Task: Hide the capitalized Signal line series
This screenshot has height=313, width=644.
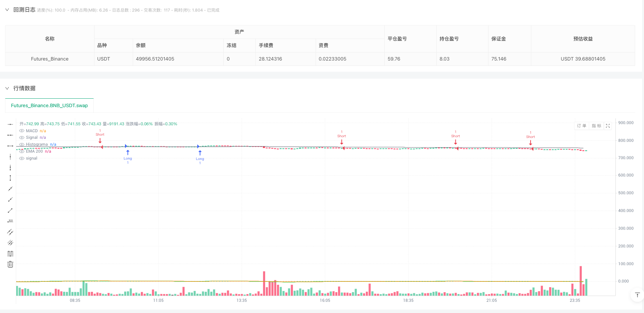Action: tap(22, 138)
